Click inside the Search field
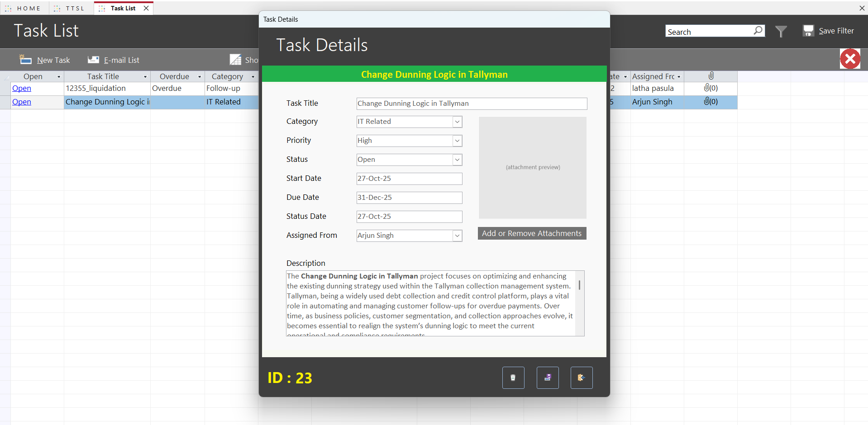This screenshot has width=868, height=425. coord(706,31)
